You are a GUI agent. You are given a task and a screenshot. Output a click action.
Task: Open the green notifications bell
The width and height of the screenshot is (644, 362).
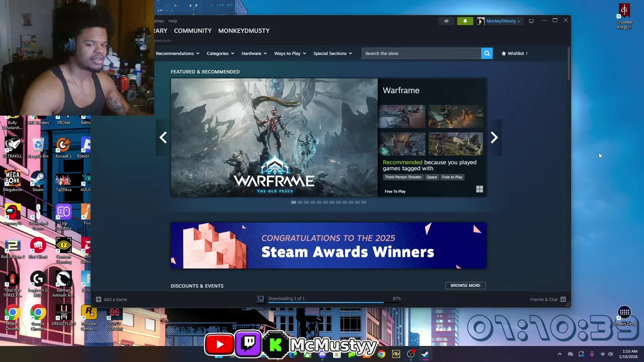point(465,21)
